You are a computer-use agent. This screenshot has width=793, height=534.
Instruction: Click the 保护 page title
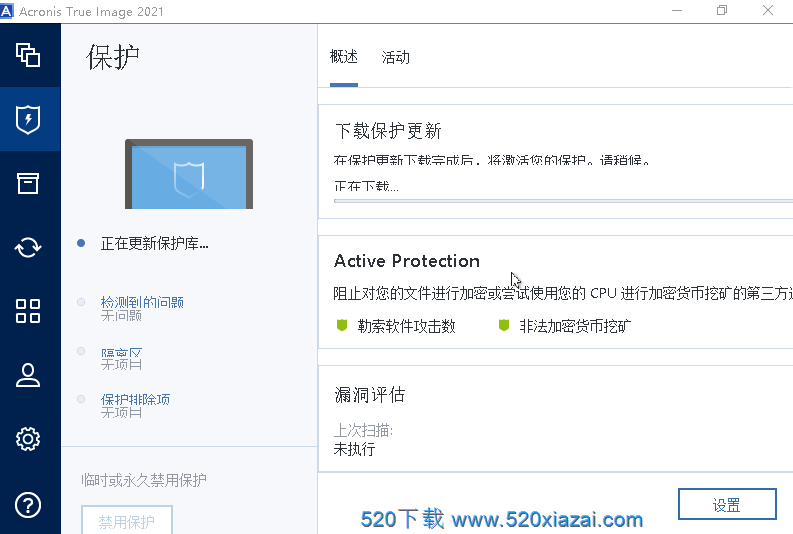(x=113, y=57)
